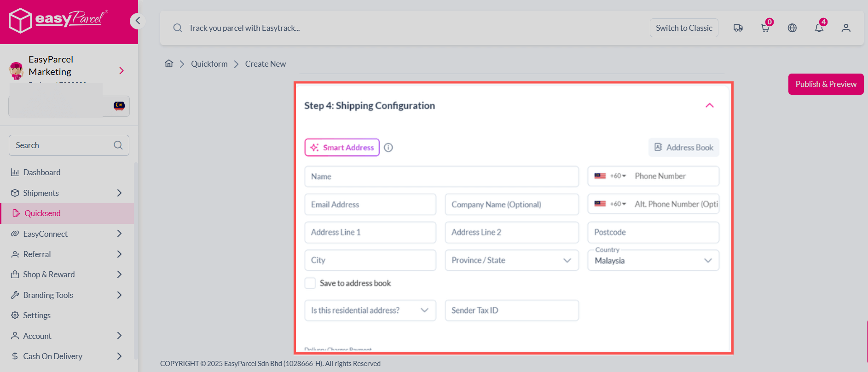Click the Address Line 1 field

tap(370, 232)
